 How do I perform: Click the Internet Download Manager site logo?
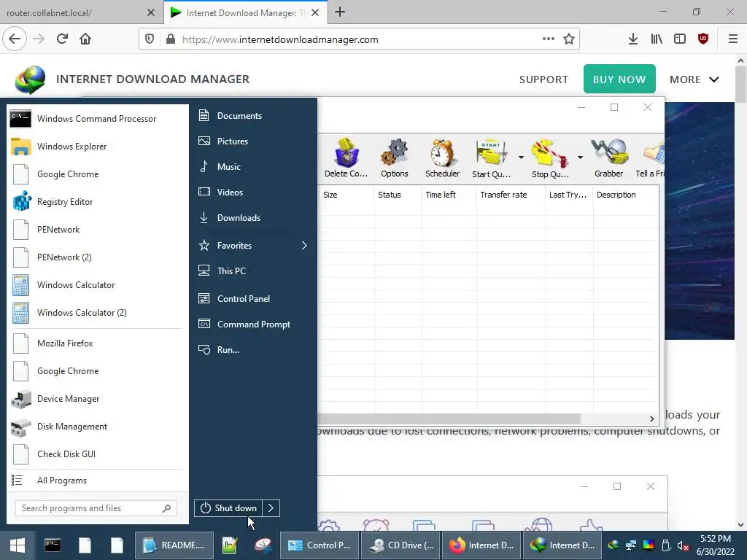pyautogui.click(x=30, y=79)
